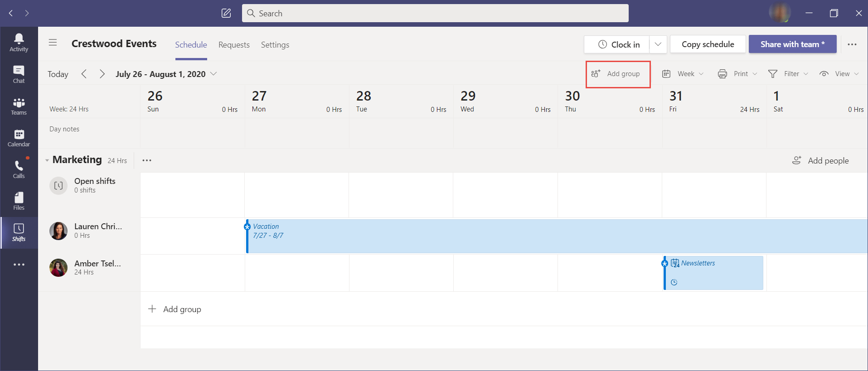Click the Day notes label
The width and height of the screenshot is (868, 371).
pyautogui.click(x=64, y=129)
